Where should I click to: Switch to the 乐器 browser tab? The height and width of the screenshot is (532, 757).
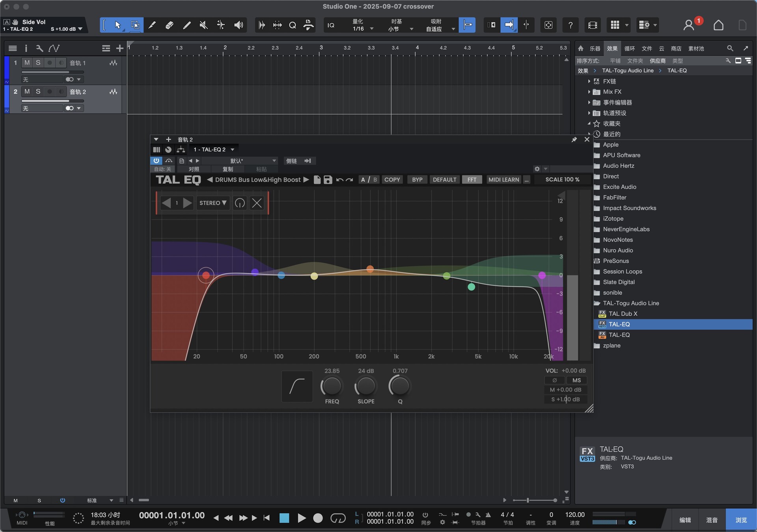(x=595, y=49)
